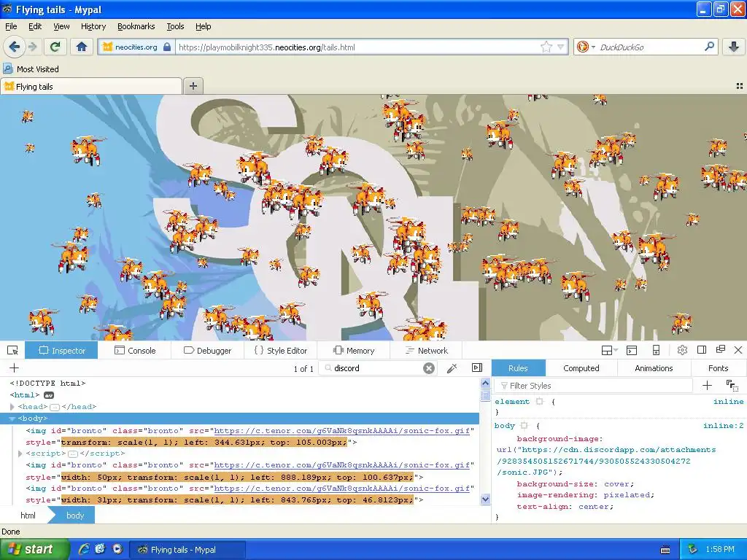The width and height of the screenshot is (747, 560).
Task: Select the Rules sidebar tab
Action: pyautogui.click(x=518, y=368)
